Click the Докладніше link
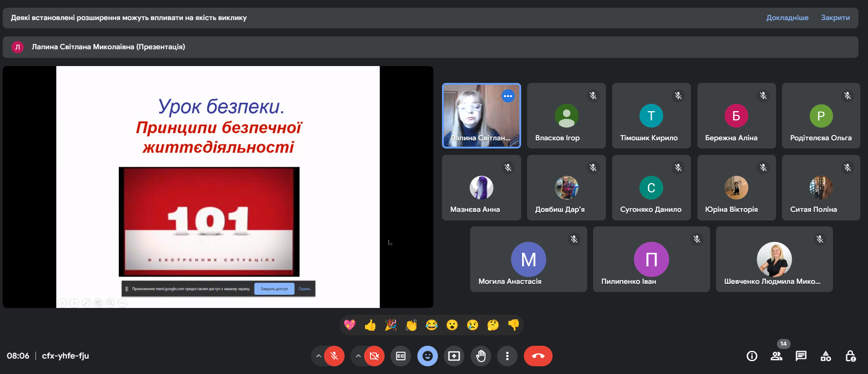The height and width of the screenshot is (374, 868). 787,18
